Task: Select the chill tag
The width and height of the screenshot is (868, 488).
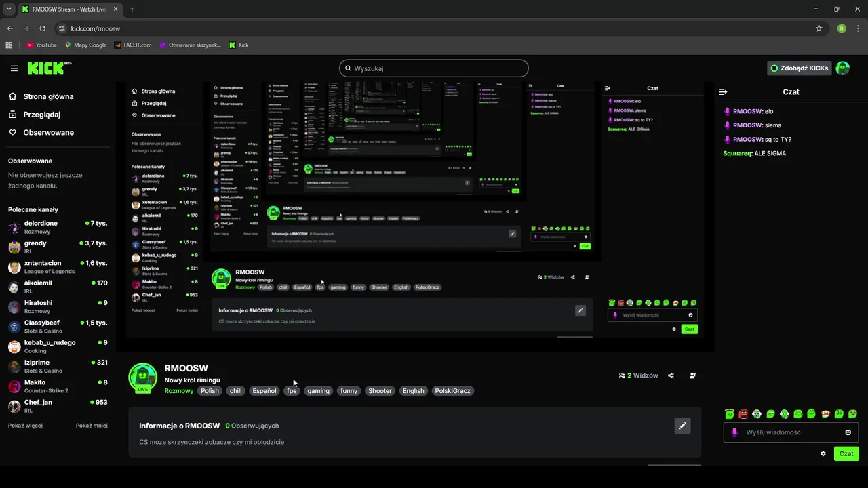Action: [x=235, y=391]
